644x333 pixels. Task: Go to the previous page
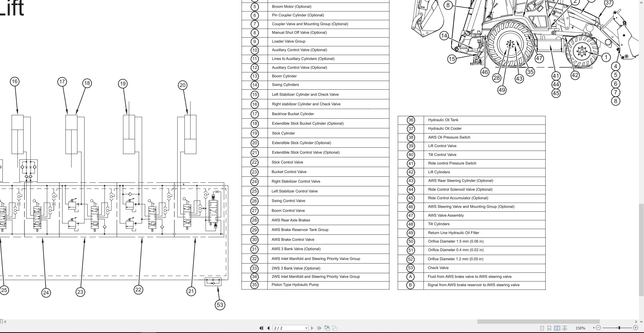[268, 328]
